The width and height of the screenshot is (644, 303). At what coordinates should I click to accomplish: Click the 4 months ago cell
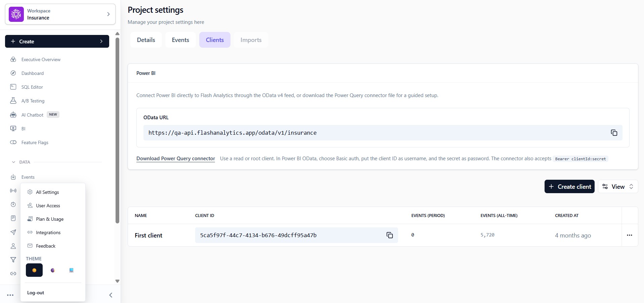pos(573,235)
